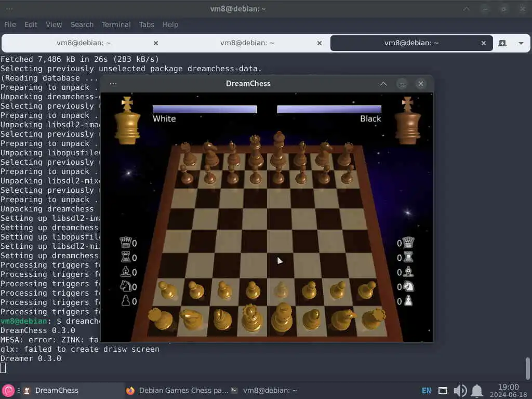Select the white knight on g1
The image size is (532, 399).
342,320
